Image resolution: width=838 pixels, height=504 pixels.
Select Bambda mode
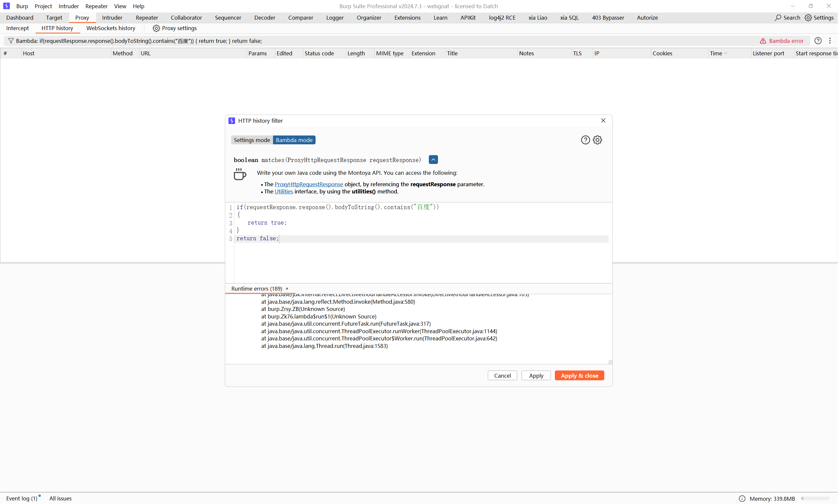point(294,140)
